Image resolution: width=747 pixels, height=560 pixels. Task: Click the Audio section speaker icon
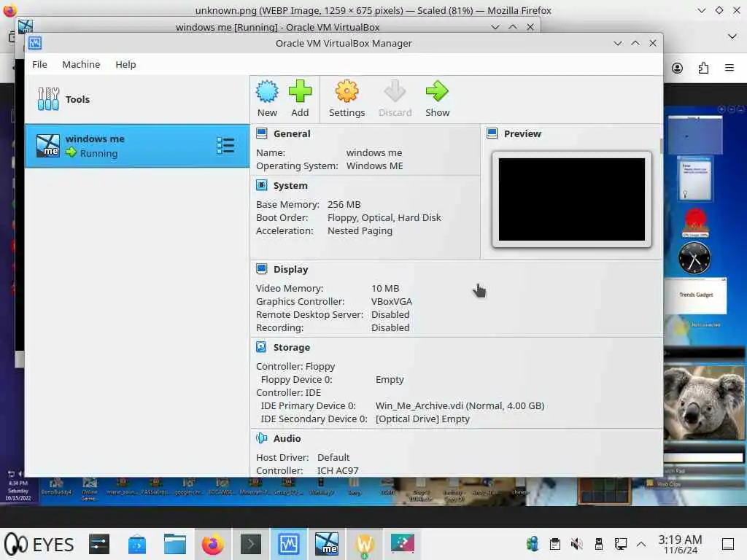[x=262, y=438]
